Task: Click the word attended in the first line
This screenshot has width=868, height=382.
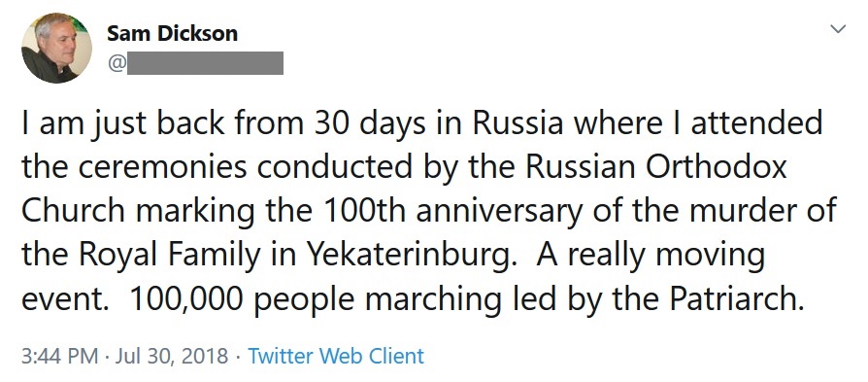Action: click(x=756, y=123)
